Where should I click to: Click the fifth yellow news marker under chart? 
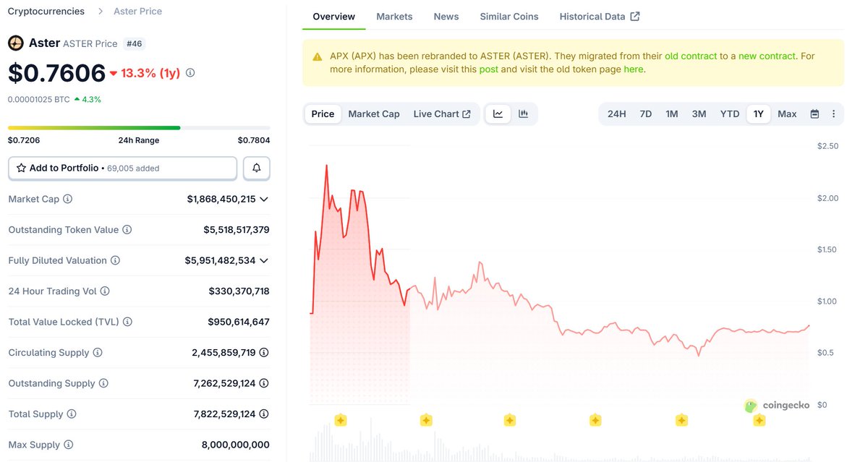tap(681, 420)
